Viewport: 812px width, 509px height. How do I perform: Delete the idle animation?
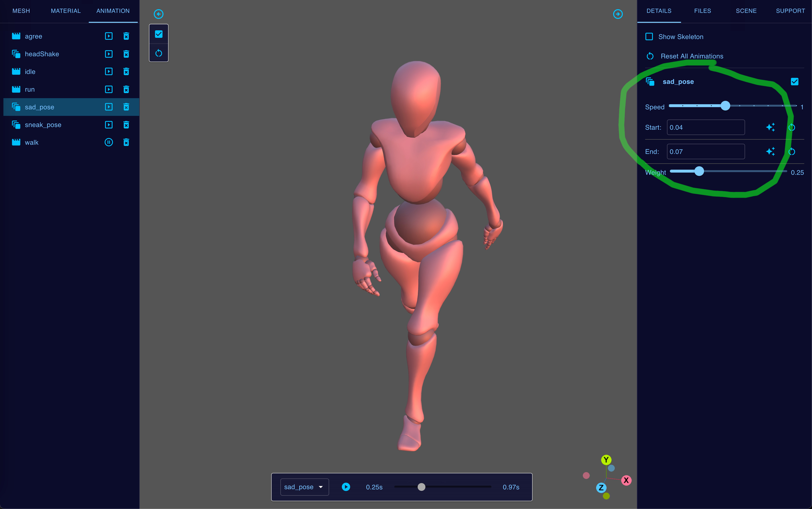coord(126,71)
